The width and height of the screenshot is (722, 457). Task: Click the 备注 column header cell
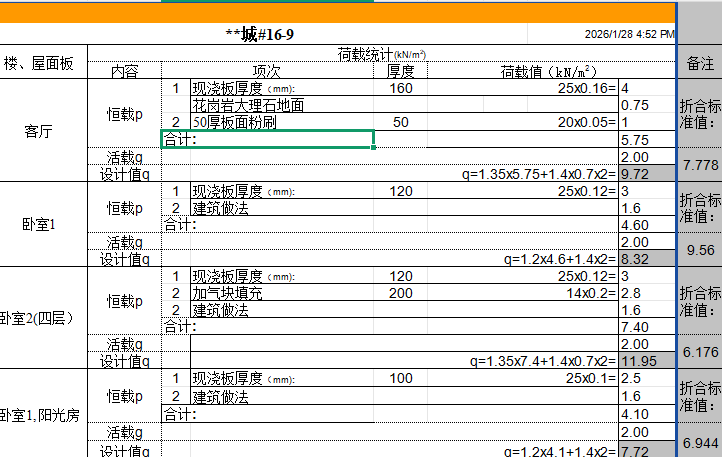(697, 62)
